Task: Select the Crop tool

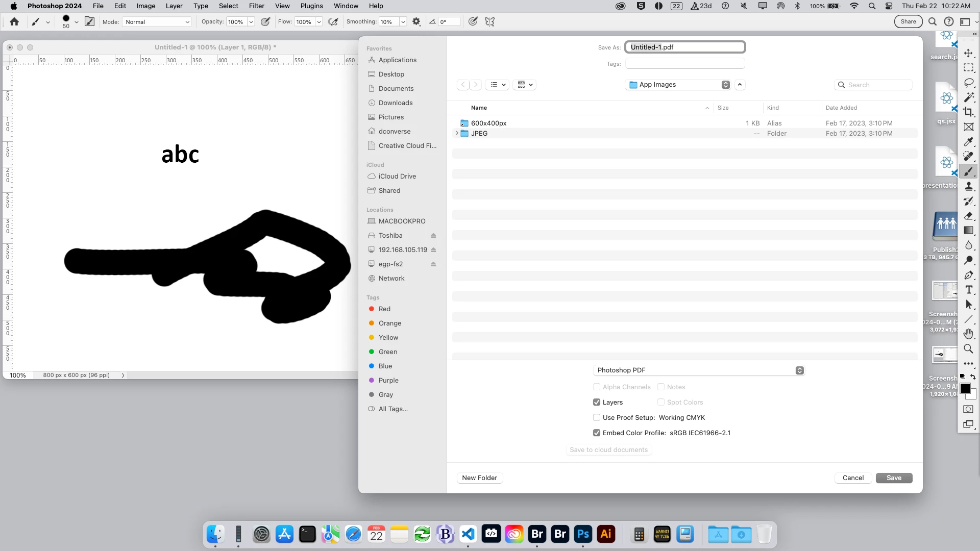Action: point(968,112)
